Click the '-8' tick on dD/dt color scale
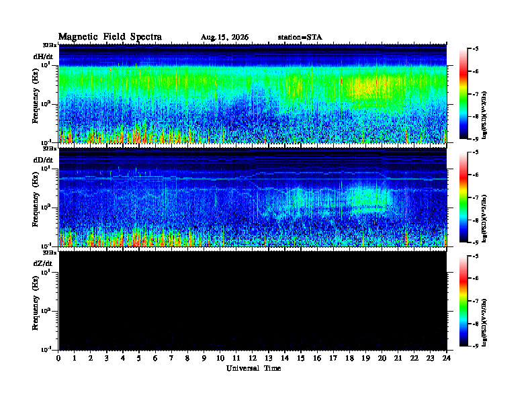This screenshot has height=411, width=532. pos(476,220)
